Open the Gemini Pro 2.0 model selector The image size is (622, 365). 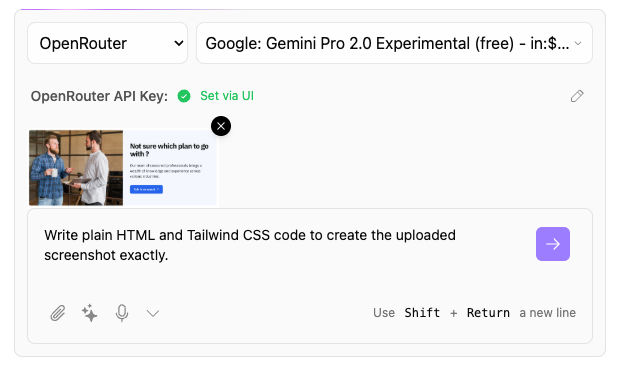394,43
